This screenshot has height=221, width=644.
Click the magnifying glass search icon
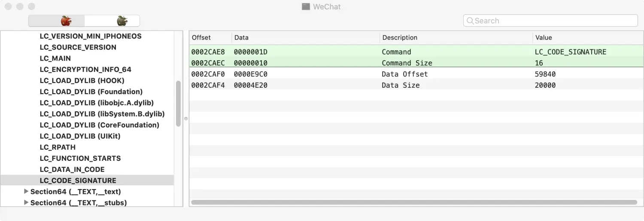point(470,21)
